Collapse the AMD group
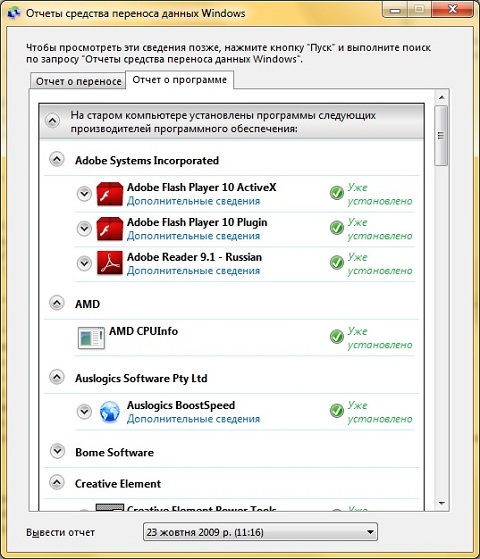The width and height of the screenshot is (480, 559). tap(57, 303)
